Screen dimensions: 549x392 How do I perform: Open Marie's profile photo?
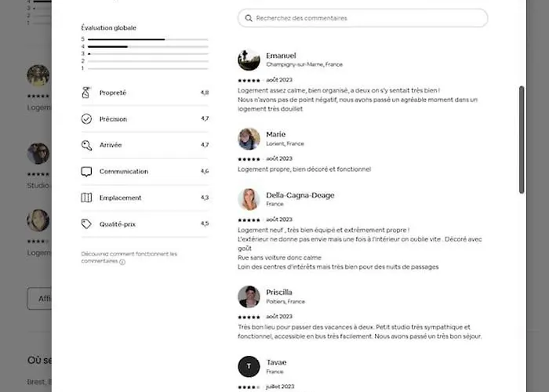249,139
